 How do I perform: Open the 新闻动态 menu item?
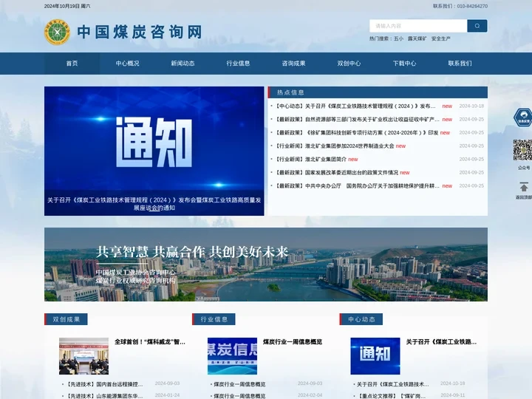(183, 64)
